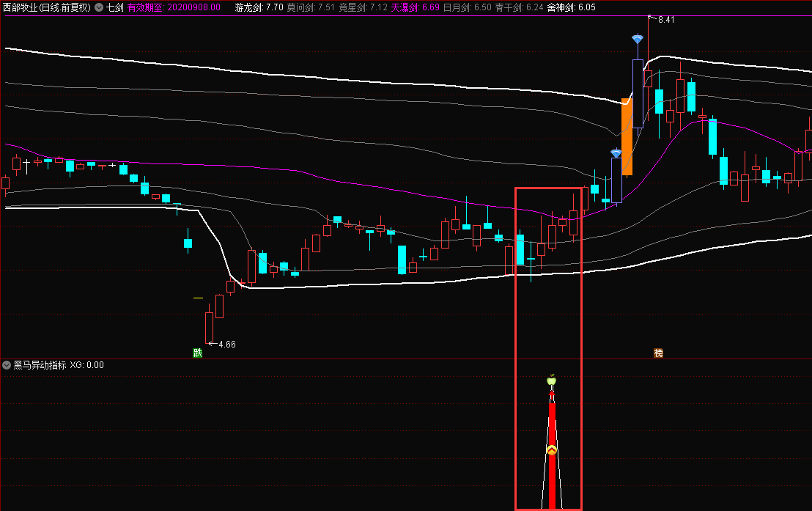812x511 pixels.
Task: Click the green 跌 marker icon
Action: pos(197,353)
